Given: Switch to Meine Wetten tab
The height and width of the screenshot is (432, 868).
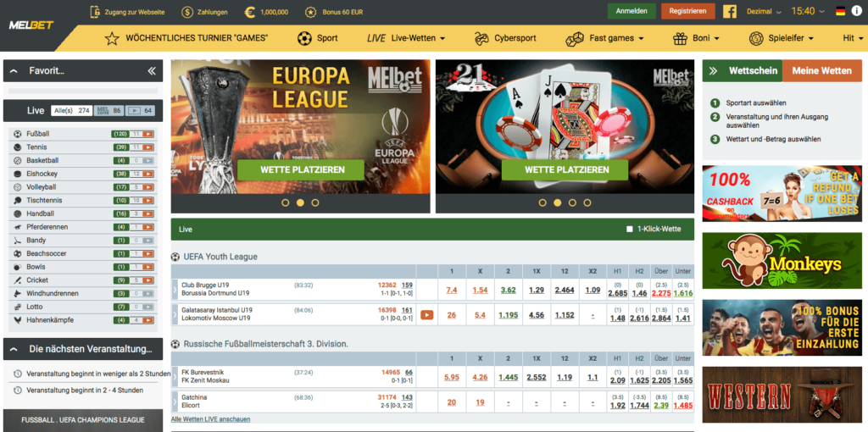Looking at the screenshot, I should pyautogui.click(x=822, y=71).
